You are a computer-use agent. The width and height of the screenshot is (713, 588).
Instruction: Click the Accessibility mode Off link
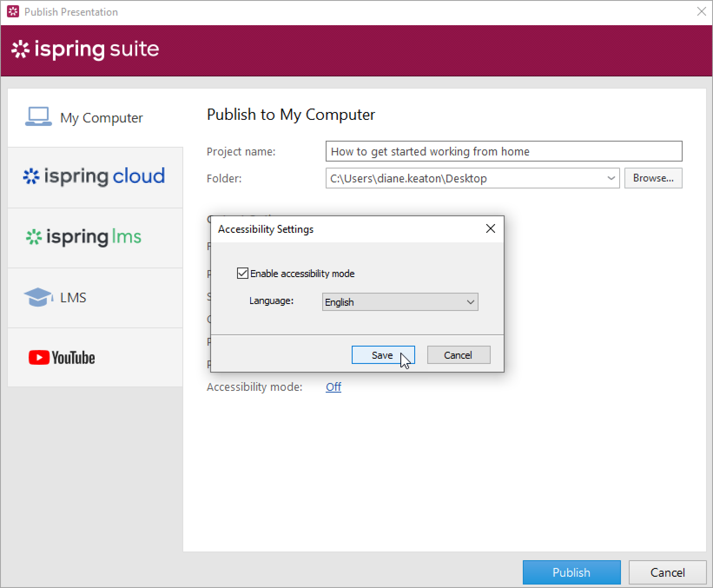pyautogui.click(x=333, y=386)
